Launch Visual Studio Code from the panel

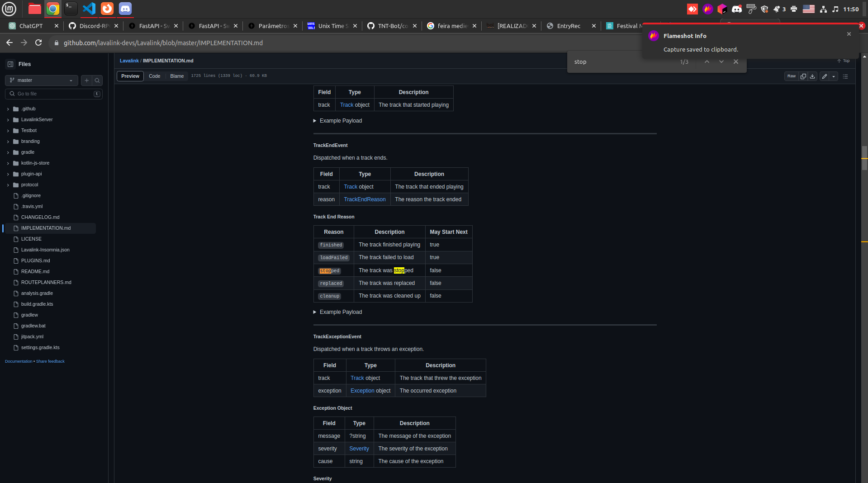click(x=89, y=9)
